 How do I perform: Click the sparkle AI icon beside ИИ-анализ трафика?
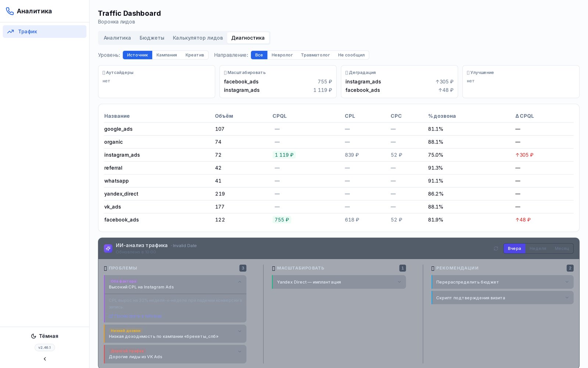point(108,248)
